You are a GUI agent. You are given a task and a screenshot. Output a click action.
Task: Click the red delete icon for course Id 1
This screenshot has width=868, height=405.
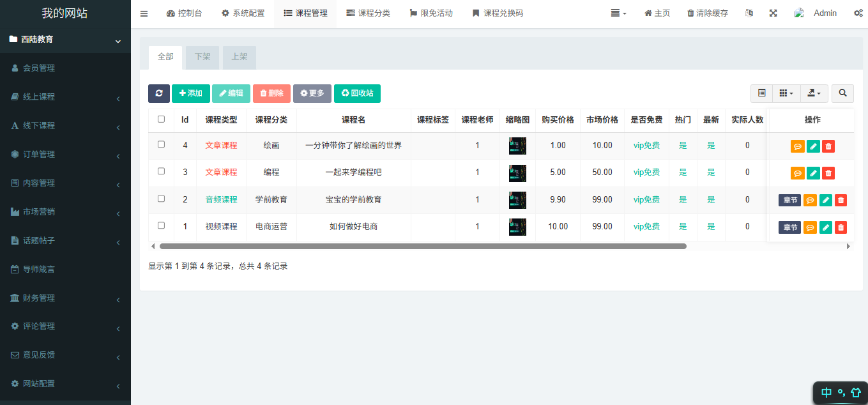pyautogui.click(x=841, y=227)
